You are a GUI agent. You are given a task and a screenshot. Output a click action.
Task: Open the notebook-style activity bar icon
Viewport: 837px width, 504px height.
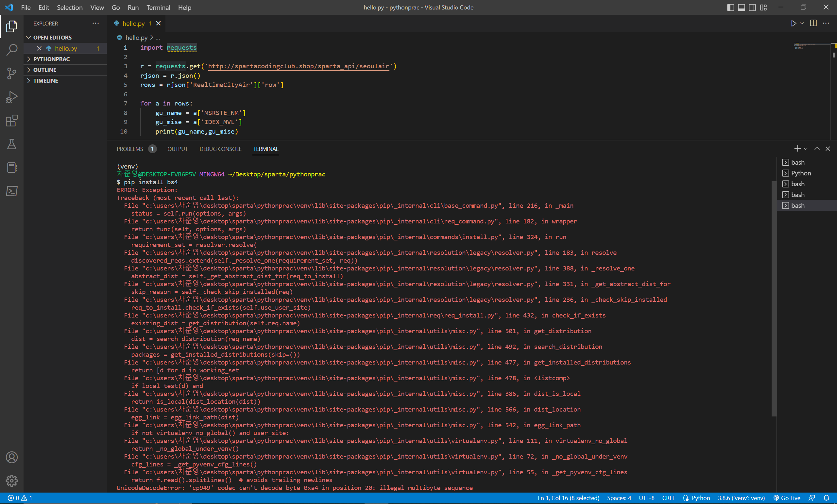click(11, 168)
